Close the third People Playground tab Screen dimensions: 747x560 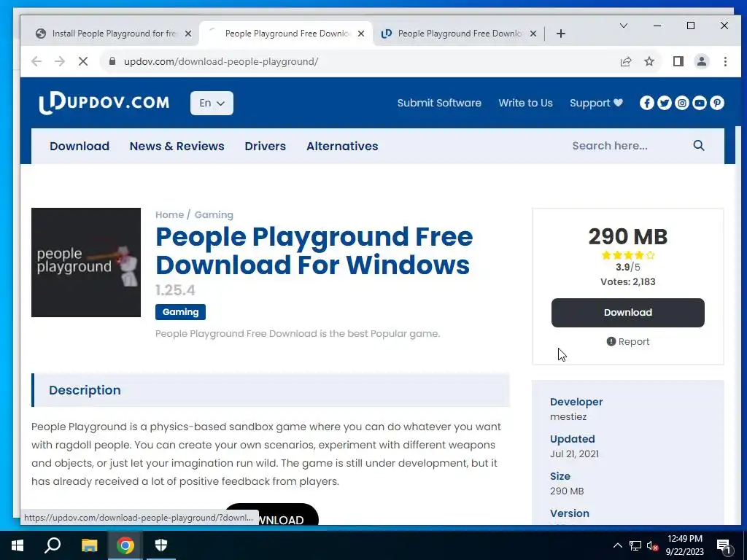click(x=533, y=34)
